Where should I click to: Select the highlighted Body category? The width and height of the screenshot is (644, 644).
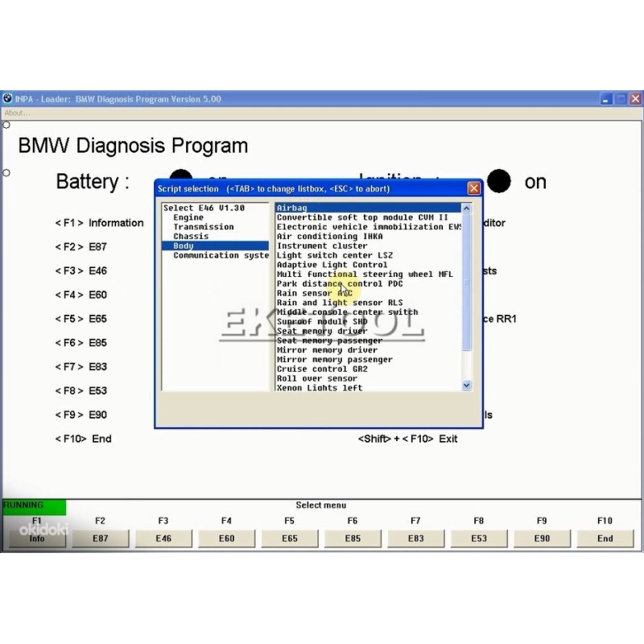[215, 246]
